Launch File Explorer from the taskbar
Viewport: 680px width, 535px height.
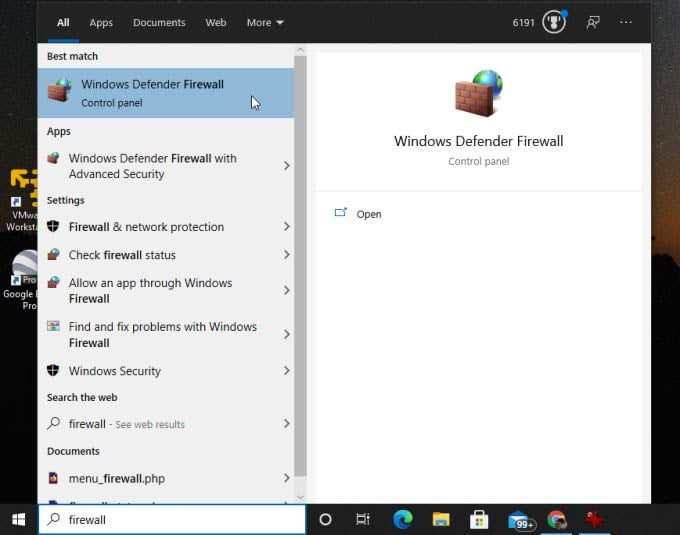[x=441, y=519]
